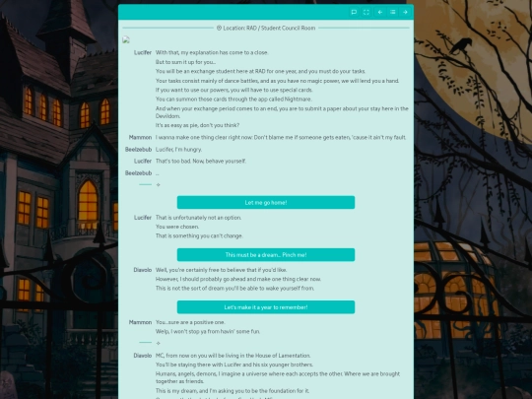Viewport: 532px width, 399px height.
Task: Click line "Welp, I won't stop ya from havin' some fun."
Action: pos(208,331)
